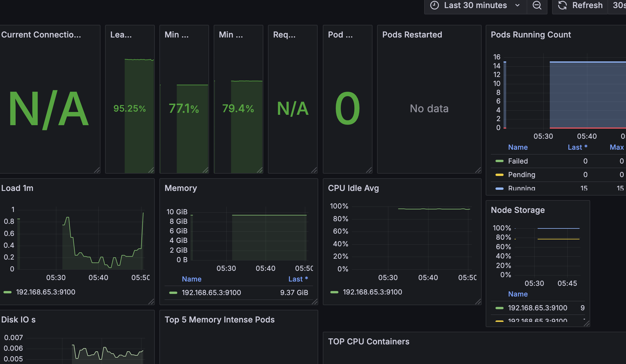Click resize handle of CPU Idle Avg panel
The height and width of the screenshot is (364, 626).
point(478,302)
